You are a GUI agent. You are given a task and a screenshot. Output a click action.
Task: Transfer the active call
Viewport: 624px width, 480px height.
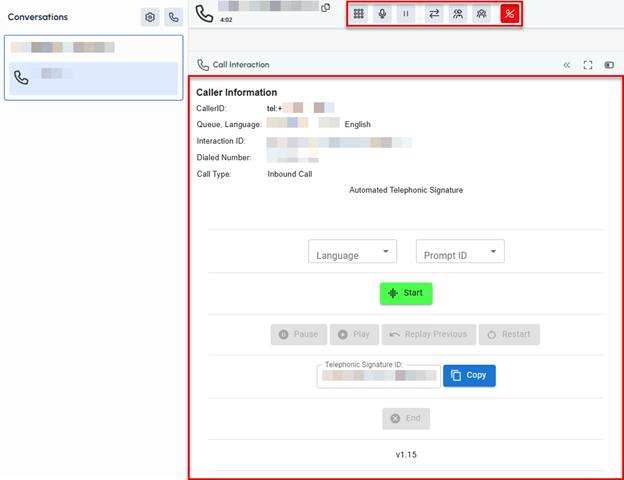pyautogui.click(x=434, y=14)
